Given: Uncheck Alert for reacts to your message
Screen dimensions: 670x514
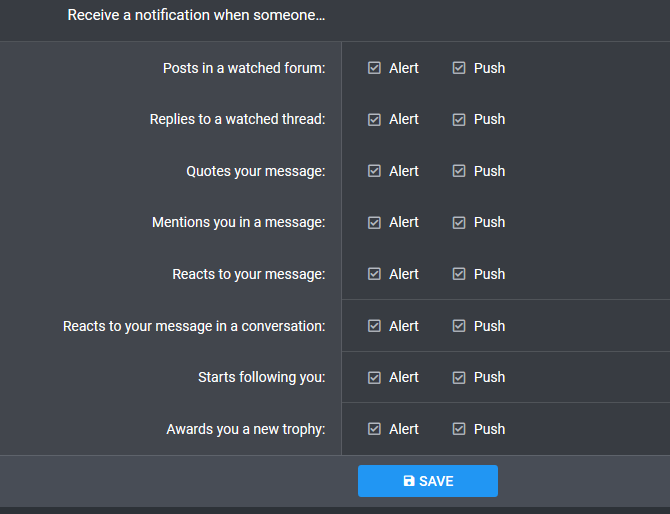Looking at the screenshot, I should coord(374,274).
